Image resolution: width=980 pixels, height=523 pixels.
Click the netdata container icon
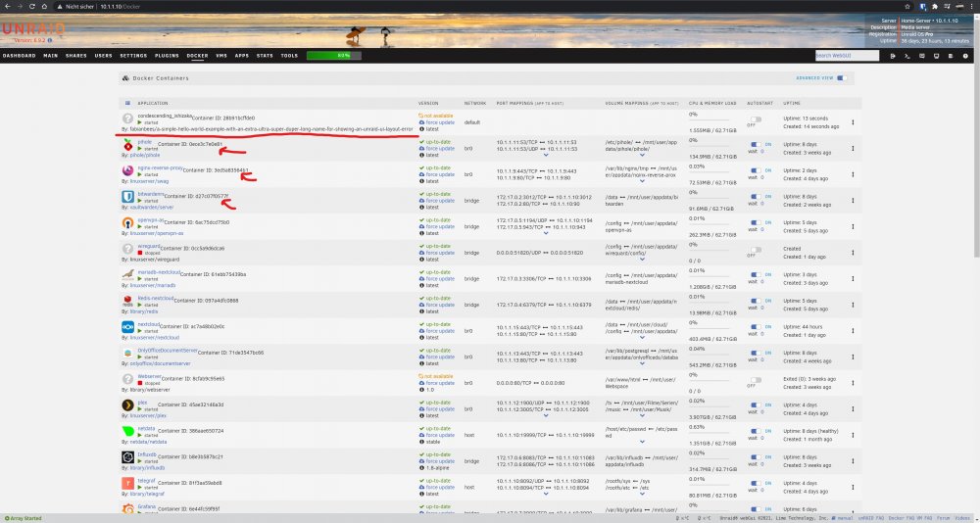tap(127, 431)
